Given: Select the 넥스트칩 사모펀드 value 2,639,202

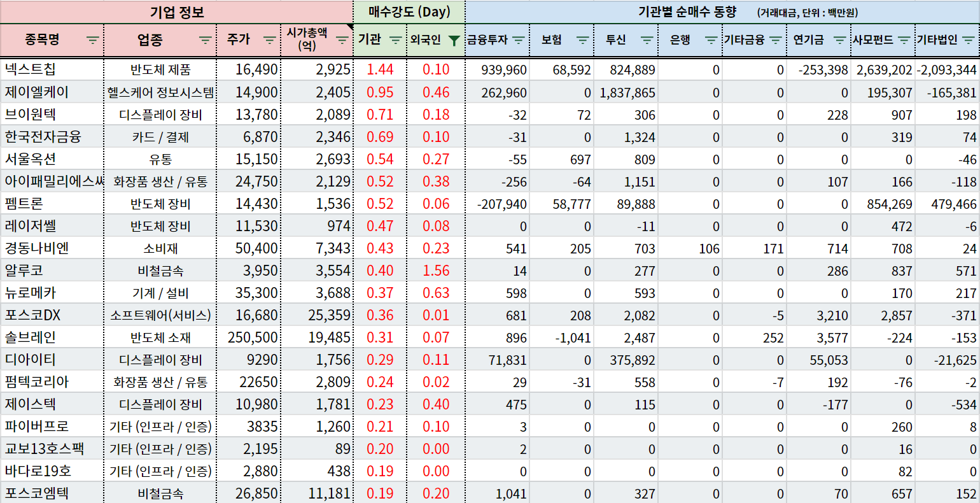Looking at the screenshot, I should [883, 69].
